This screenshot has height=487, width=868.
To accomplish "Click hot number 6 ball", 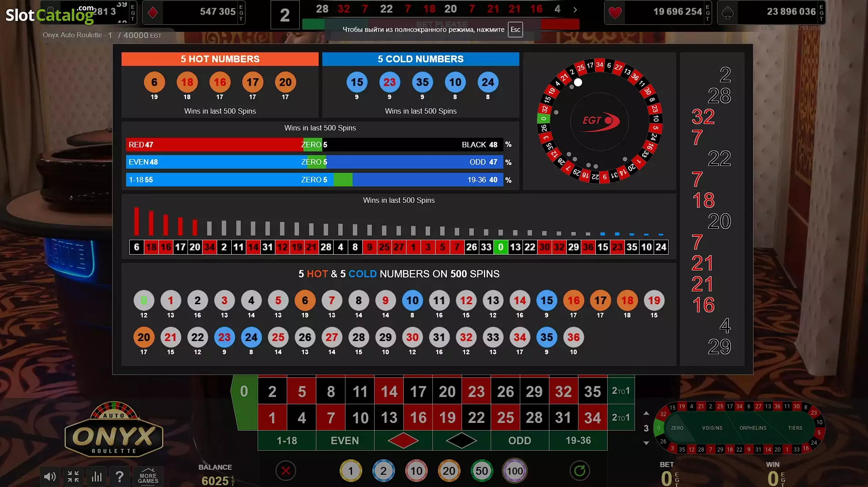I will pyautogui.click(x=154, y=82).
